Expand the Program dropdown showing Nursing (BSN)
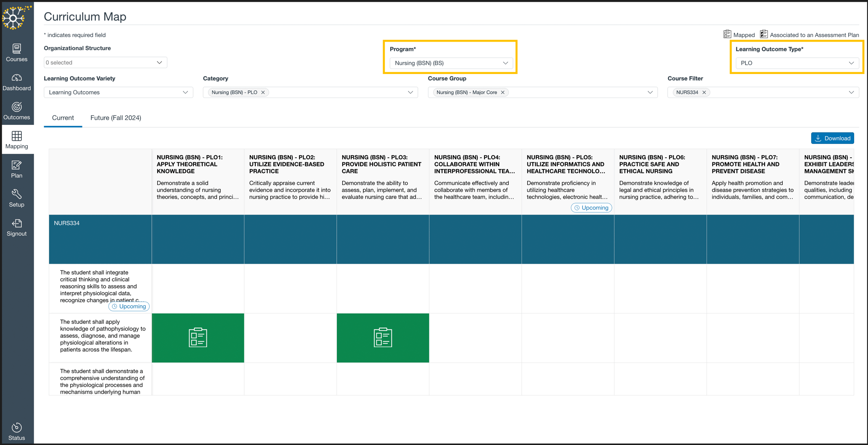The image size is (868, 445). [x=450, y=63]
